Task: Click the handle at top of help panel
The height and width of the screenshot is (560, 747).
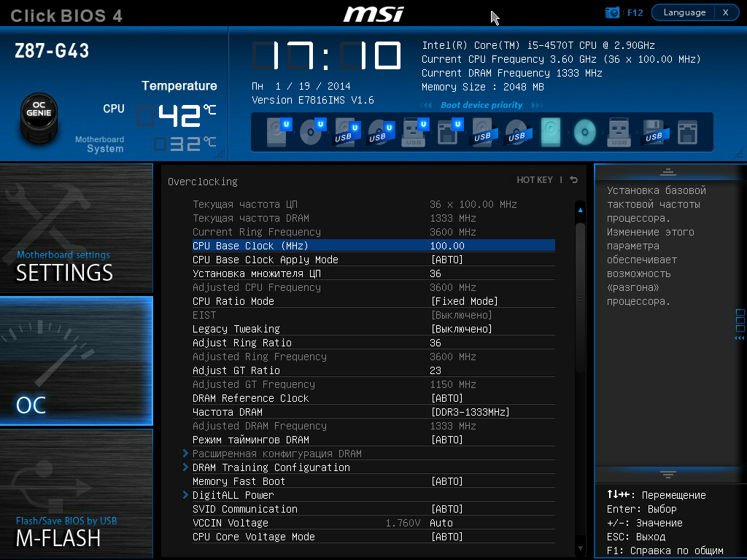Action: click(x=668, y=172)
